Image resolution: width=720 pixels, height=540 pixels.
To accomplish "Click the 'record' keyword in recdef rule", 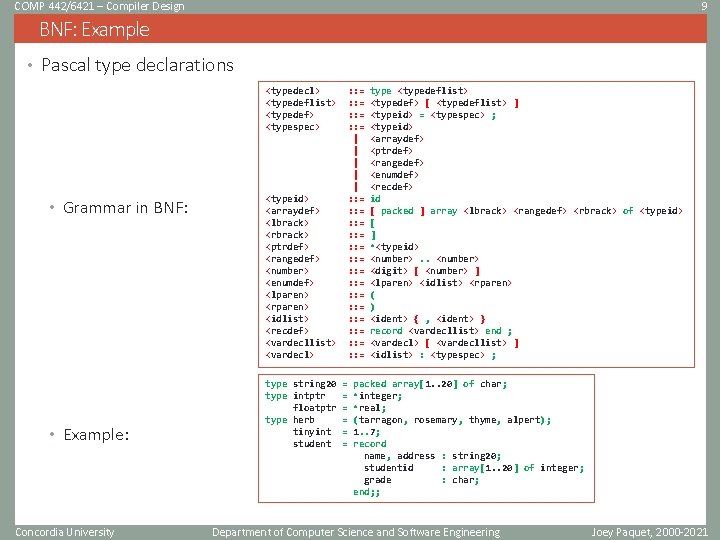I will tap(386, 331).
